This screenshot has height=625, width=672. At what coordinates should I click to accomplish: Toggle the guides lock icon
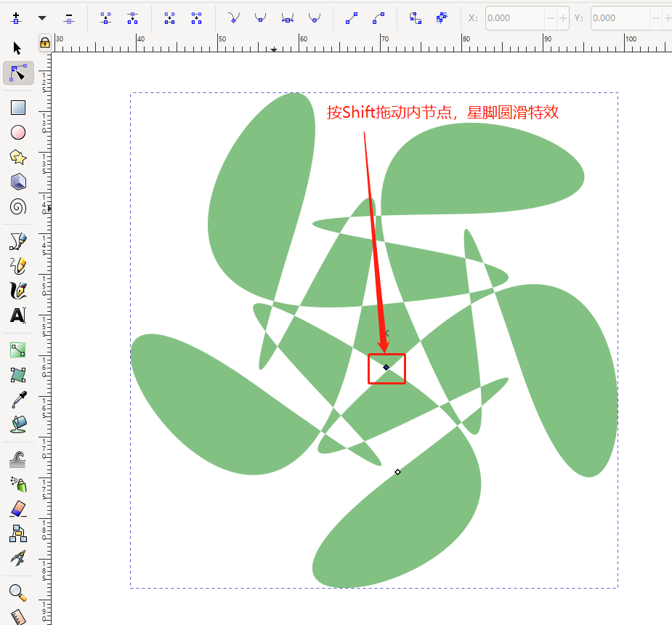pos(44,43)
